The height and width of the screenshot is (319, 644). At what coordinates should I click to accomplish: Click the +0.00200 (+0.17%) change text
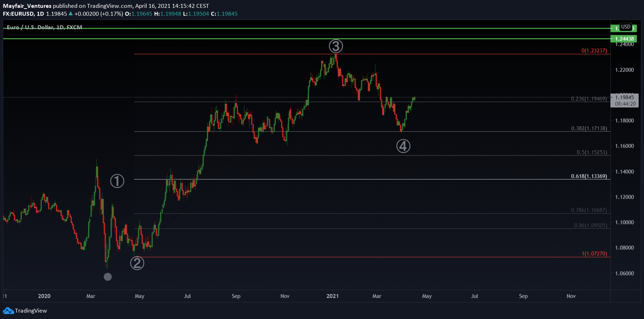tap(99, 14)
